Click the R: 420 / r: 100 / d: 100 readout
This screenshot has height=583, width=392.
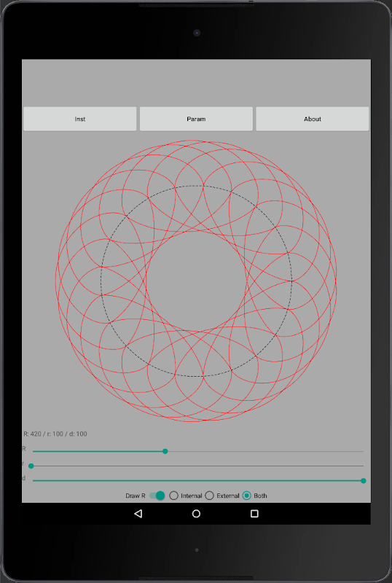pos(55,434)
